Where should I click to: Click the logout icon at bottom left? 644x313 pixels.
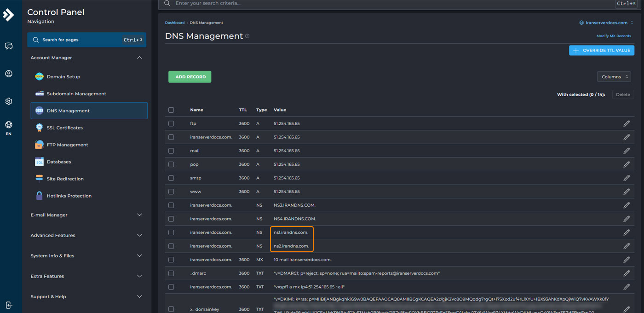[x=9, y=305]
